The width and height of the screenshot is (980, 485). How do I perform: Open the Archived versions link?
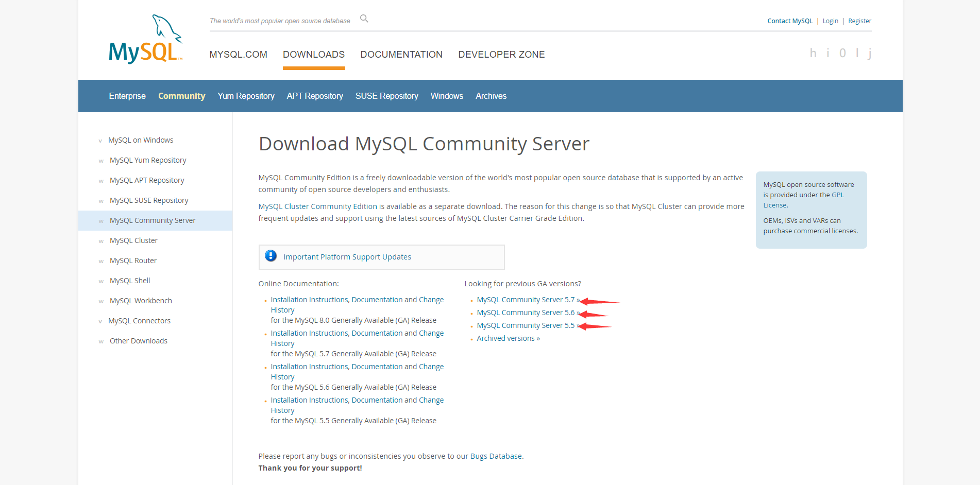pos(508,338)
